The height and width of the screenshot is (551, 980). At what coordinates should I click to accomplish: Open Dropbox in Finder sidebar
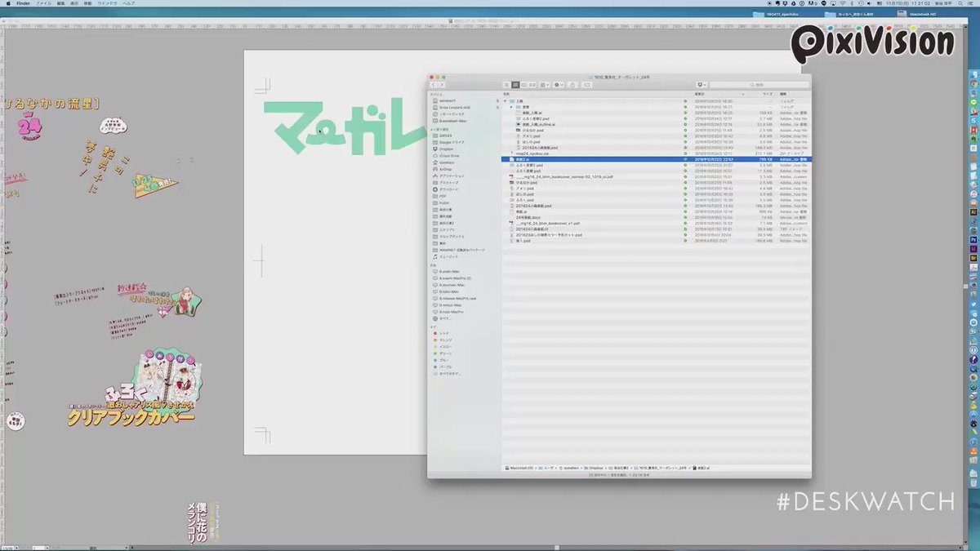pyautogui.click(x=445, y=149)
